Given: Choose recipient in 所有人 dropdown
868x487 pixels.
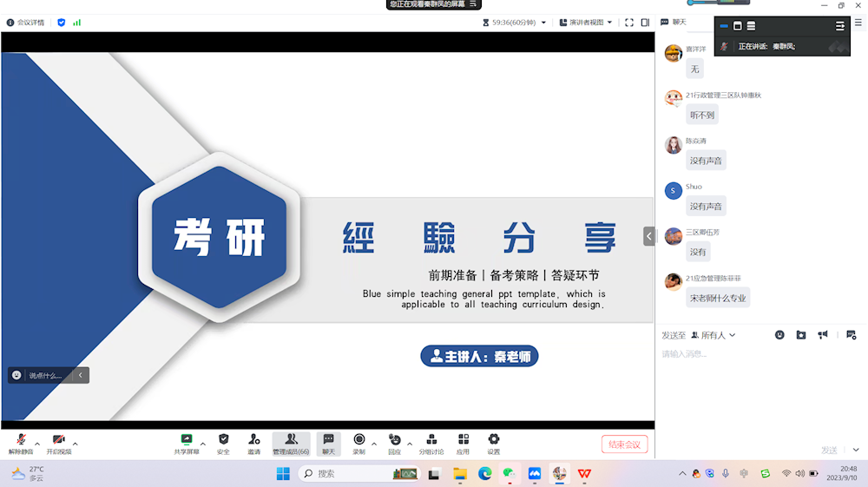Looking at the screenshot, I should point(713,335).
